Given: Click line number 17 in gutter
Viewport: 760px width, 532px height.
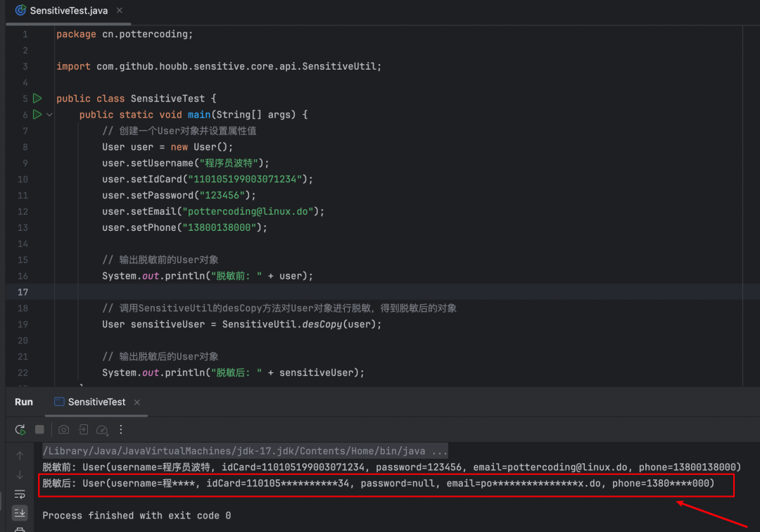Looking at the screenshot, I should tap(23, 292).
